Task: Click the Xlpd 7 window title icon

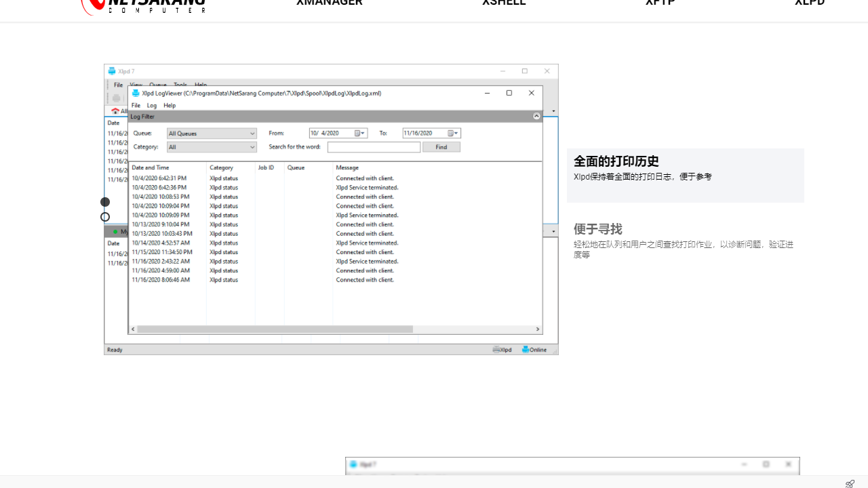Action: (112, 71)
